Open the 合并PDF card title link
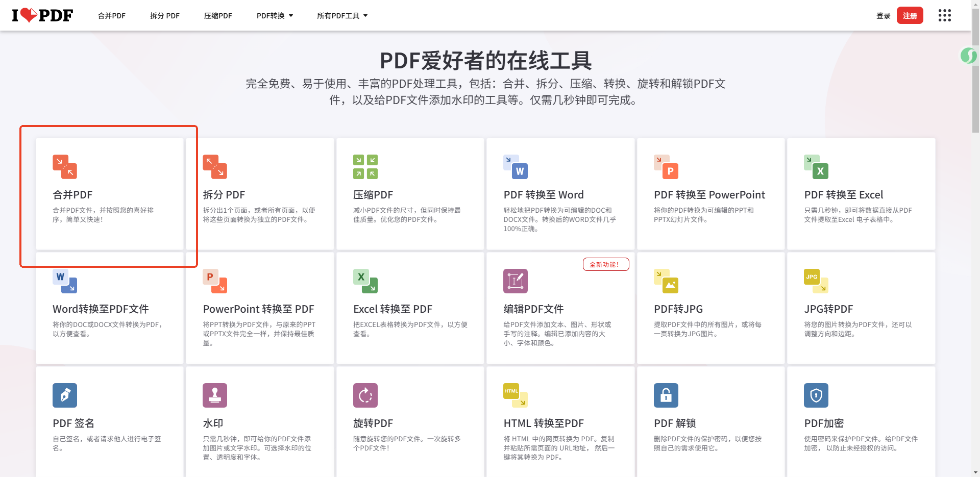This screenshot has height=477, width=980. 72,195
